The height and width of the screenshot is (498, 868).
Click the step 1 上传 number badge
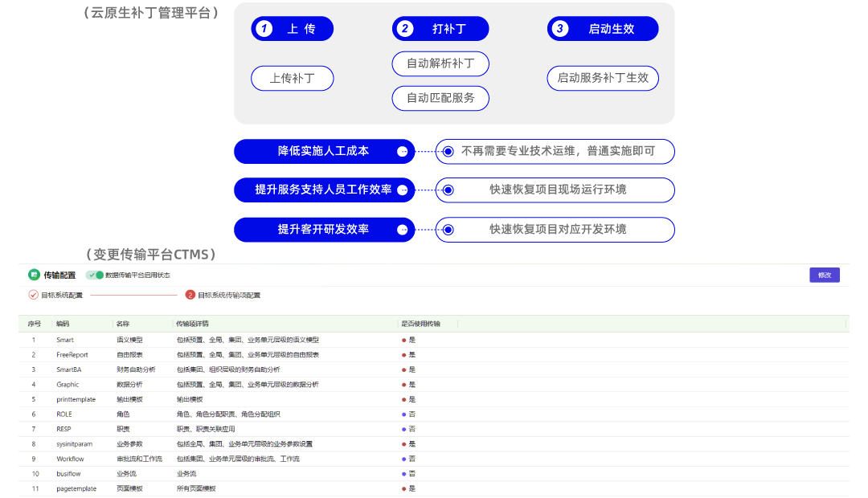point(264,29)
